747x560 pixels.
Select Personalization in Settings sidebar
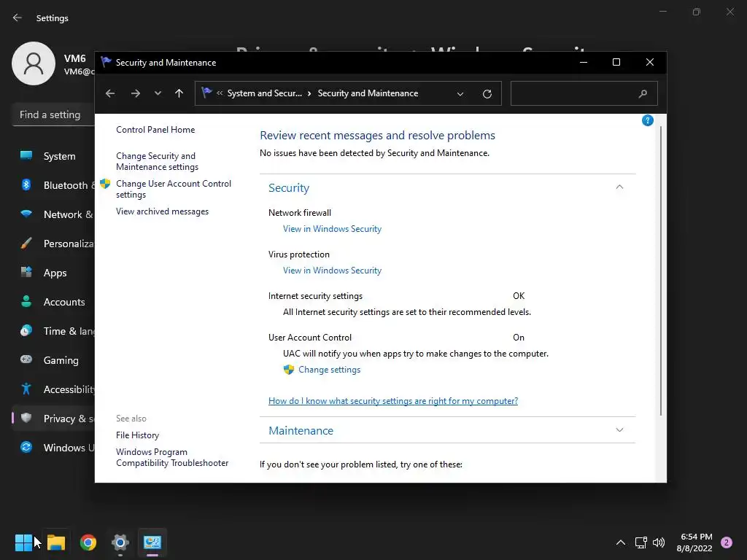(53, 244)
